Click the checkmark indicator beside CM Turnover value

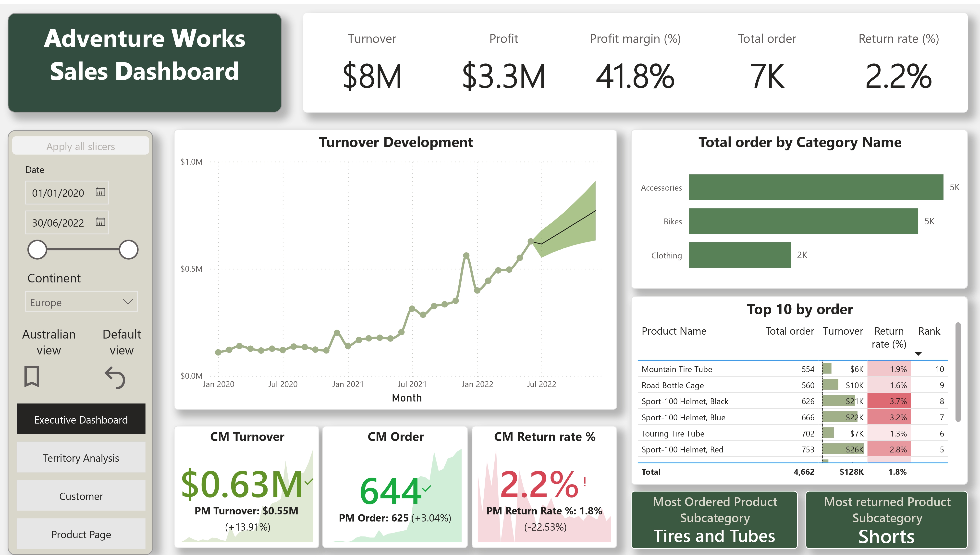point(309,481)
